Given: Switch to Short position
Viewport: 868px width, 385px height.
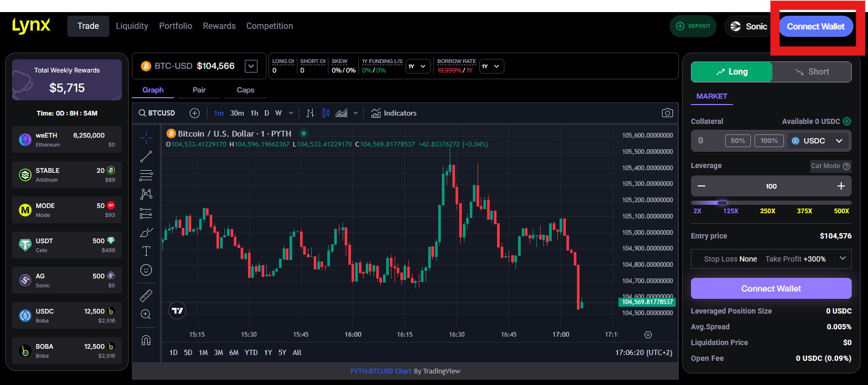Looking at the screenshot, I should [812, 72].
